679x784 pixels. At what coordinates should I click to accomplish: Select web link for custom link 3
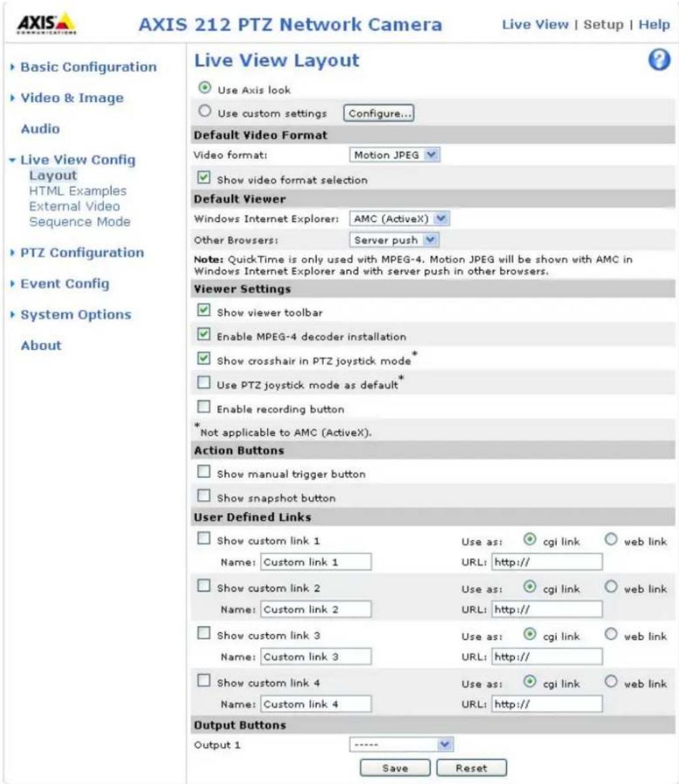tap(611, 636)
